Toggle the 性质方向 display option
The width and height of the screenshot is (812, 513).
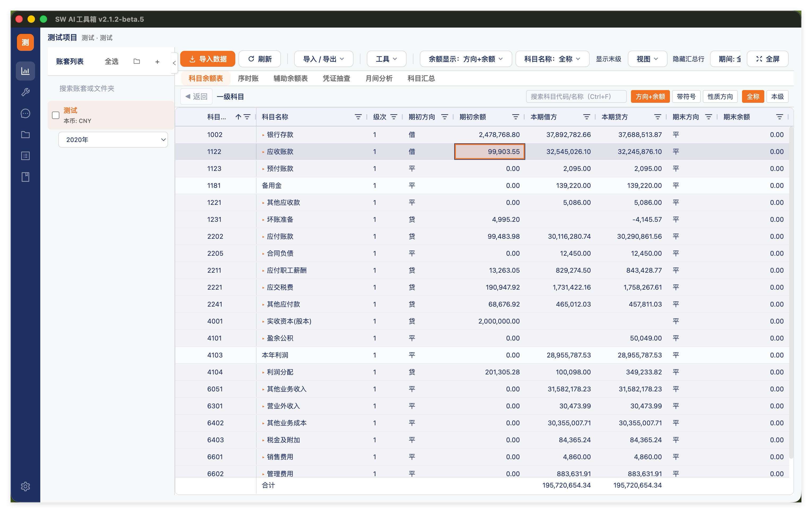(x=720, y=97)
